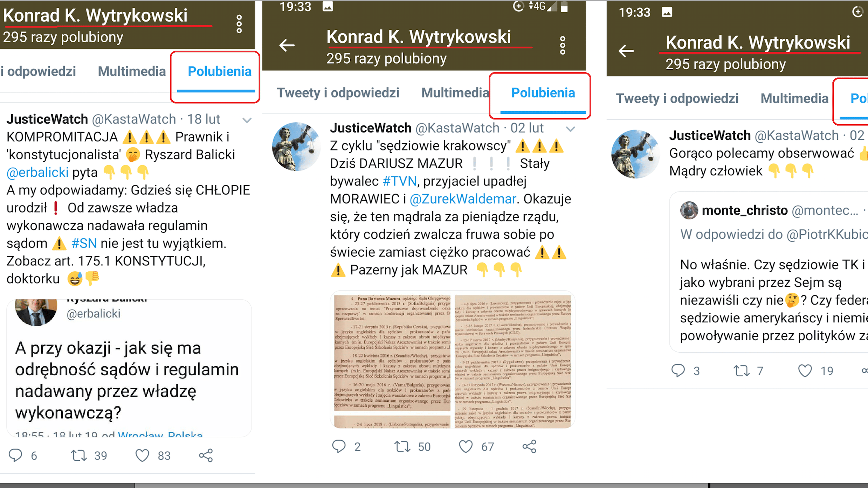Expand options chevron on 18 lut tweet

pos(247,120)
